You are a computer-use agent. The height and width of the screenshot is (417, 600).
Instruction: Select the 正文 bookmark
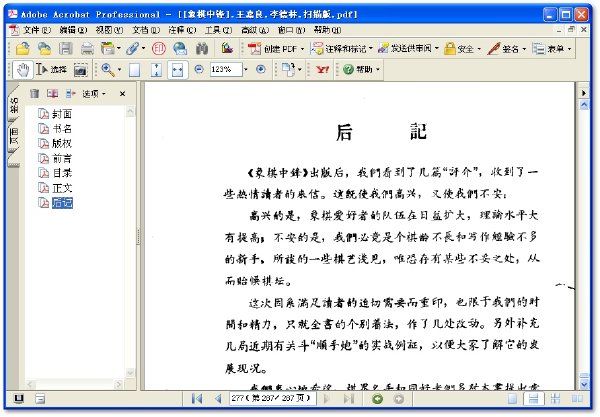tap(62, 188)
